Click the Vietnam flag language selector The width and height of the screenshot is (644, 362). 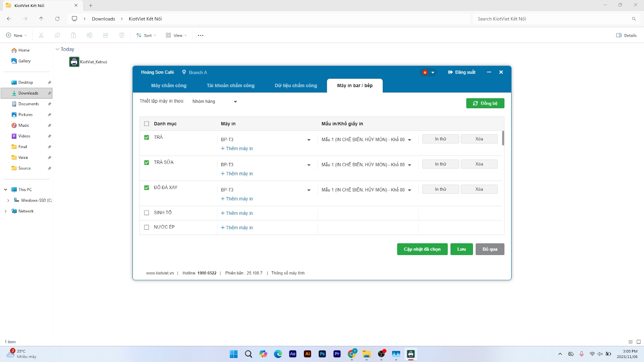pos(428,72)
